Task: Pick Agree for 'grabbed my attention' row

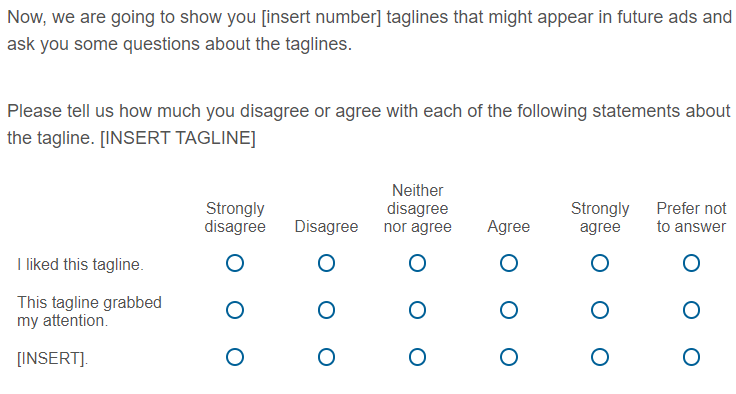Action: click(509, 310)
